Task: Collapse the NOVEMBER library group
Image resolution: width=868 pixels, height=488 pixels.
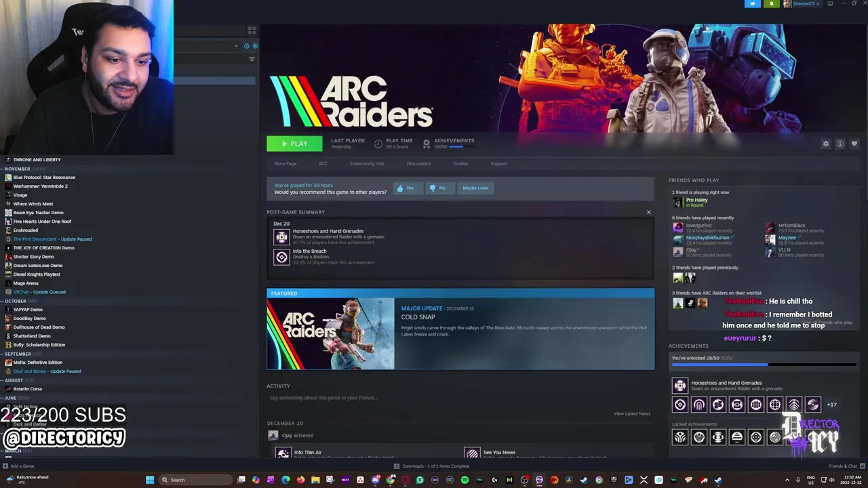Action: [x=18, y=169]
